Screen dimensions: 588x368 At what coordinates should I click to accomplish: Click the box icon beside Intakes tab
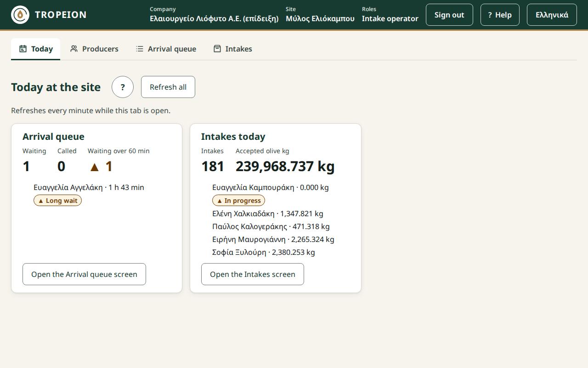217,49
